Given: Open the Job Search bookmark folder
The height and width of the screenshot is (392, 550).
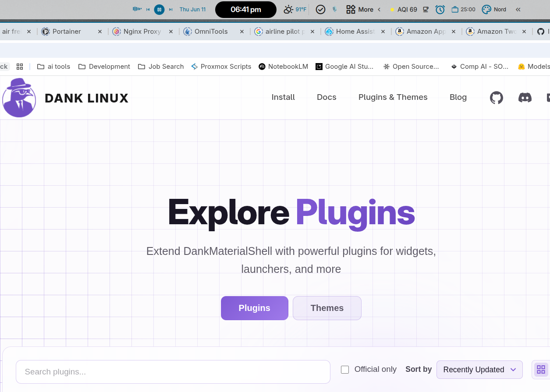Looking at the screenshot, I should 161,67.
